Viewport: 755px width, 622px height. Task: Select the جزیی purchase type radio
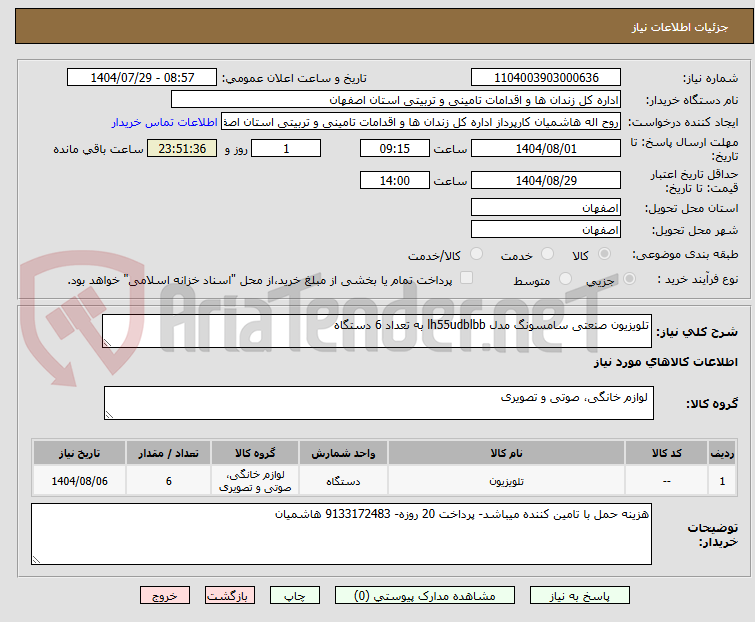[629, 279]
